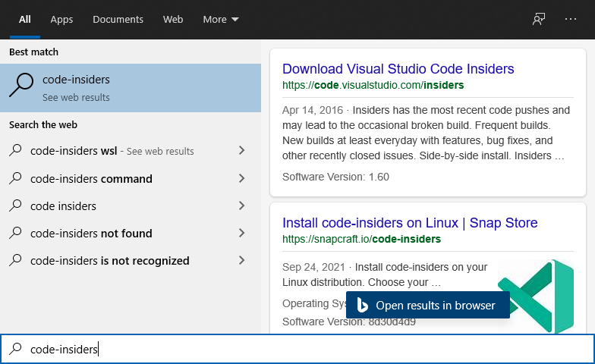
Task: Click the VS Code Insiders logo thumbnail
Action: pos(536,296)
